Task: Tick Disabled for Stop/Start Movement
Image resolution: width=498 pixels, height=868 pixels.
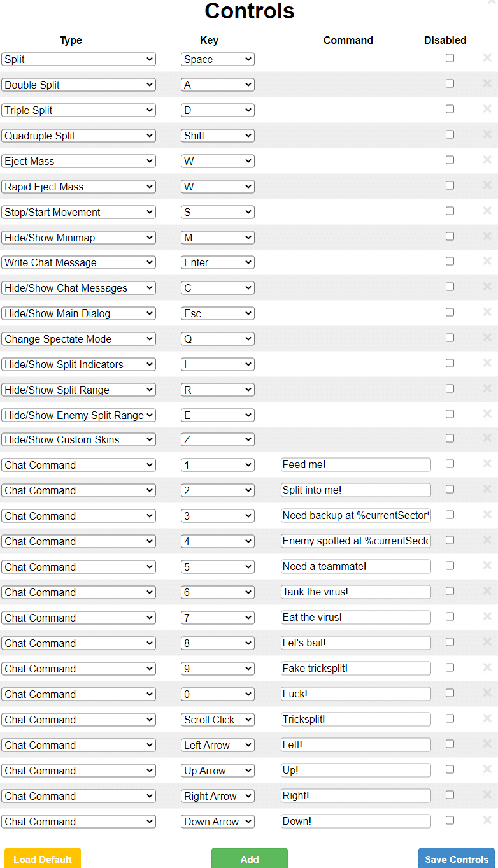Action: pos(450,211)
